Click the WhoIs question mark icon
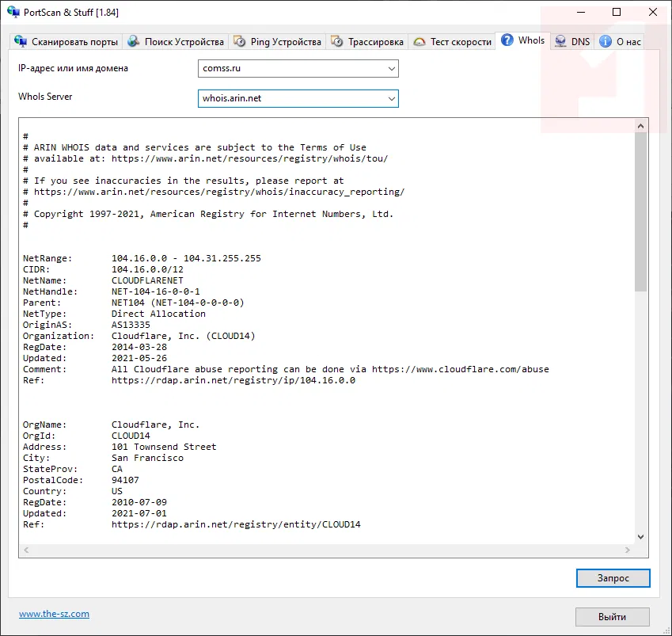672x636 pixels. click(507, 40)
